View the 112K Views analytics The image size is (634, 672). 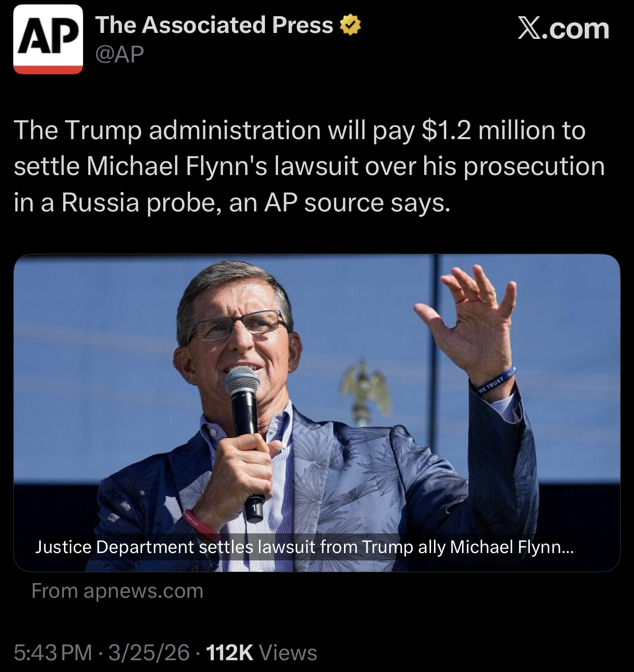point(262,653)
